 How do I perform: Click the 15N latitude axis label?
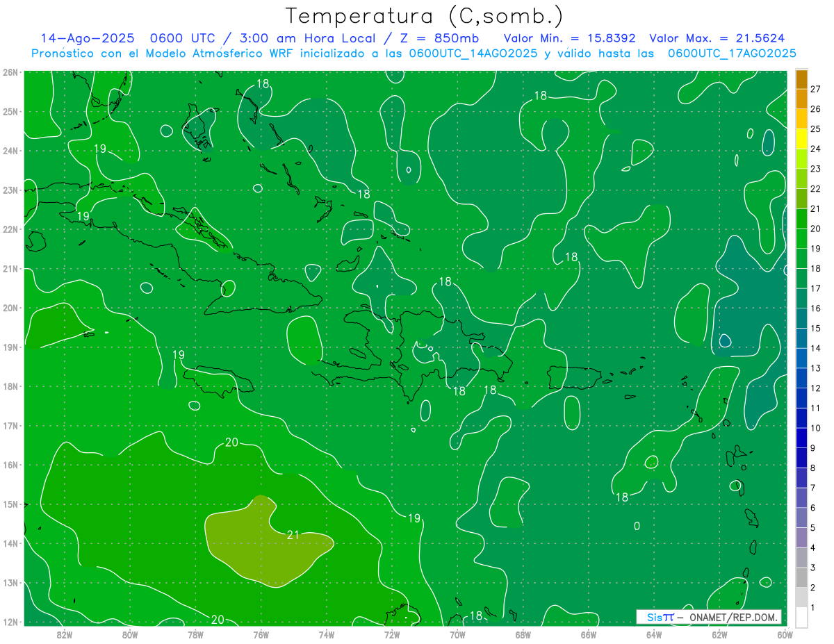[x=10, y=504]
